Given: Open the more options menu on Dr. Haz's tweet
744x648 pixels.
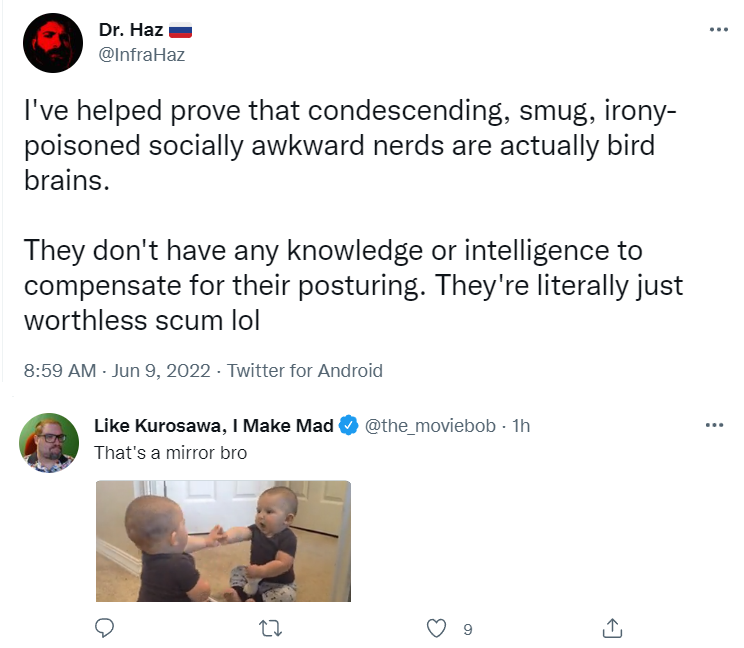Looking at the screenshot, I should click(x=718, y=30).
